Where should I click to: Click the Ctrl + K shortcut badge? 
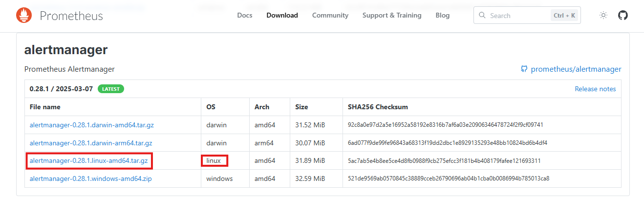click(564, 16)
